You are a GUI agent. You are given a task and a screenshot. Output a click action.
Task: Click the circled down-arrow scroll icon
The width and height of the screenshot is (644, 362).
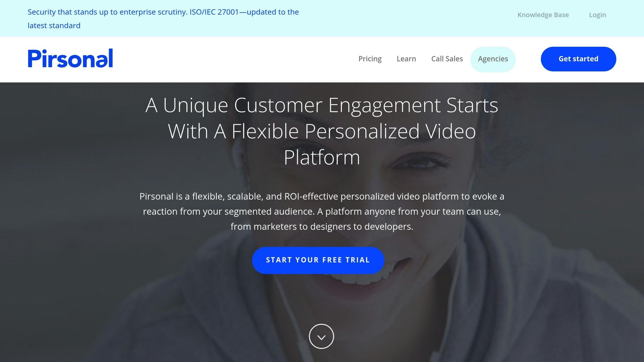point(321,337)
